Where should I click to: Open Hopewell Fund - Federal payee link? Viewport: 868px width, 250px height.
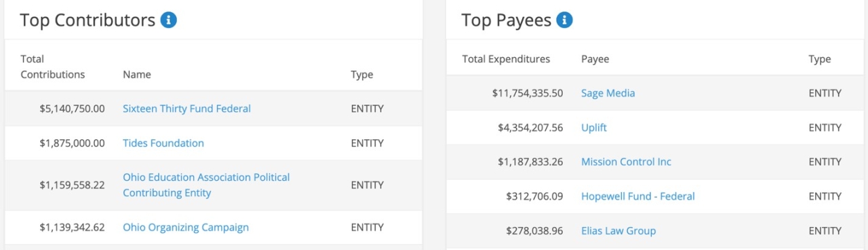click(638, 196)
